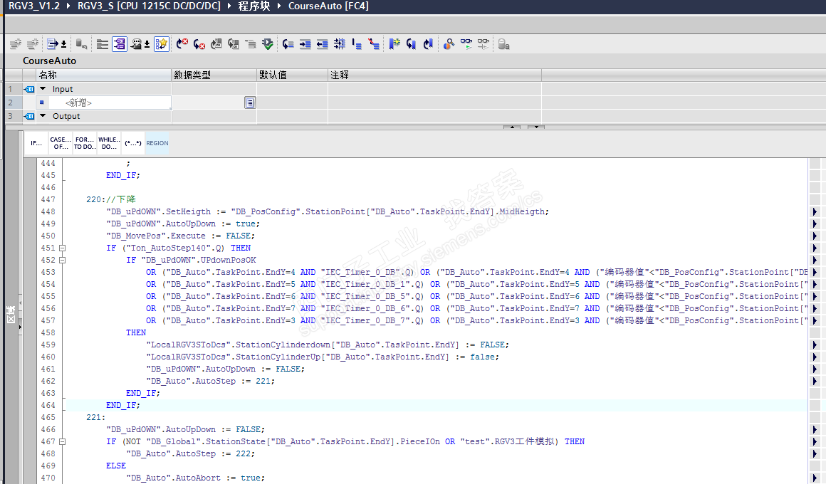Click the 220://下降 case label
This screenshot has width=826, height=504.
(111, 199)
